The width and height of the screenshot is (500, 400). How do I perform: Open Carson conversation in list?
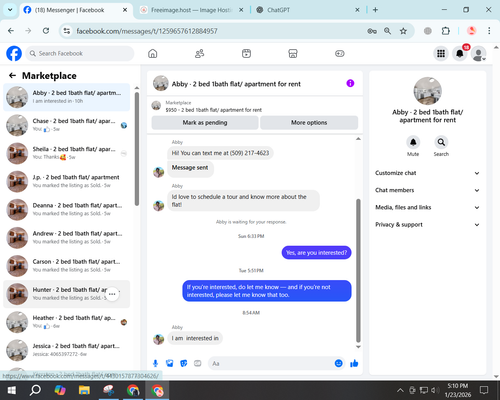point(67,266)
